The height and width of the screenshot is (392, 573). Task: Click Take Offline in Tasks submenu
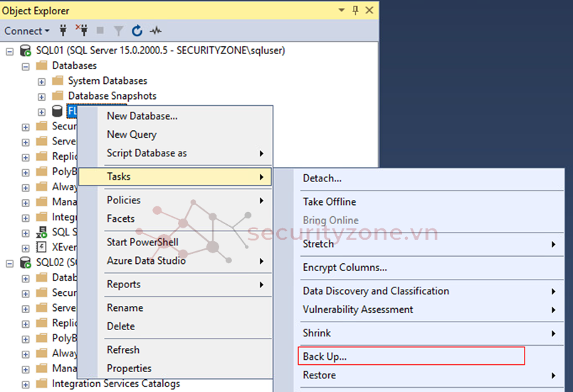(x=329, y=202)
